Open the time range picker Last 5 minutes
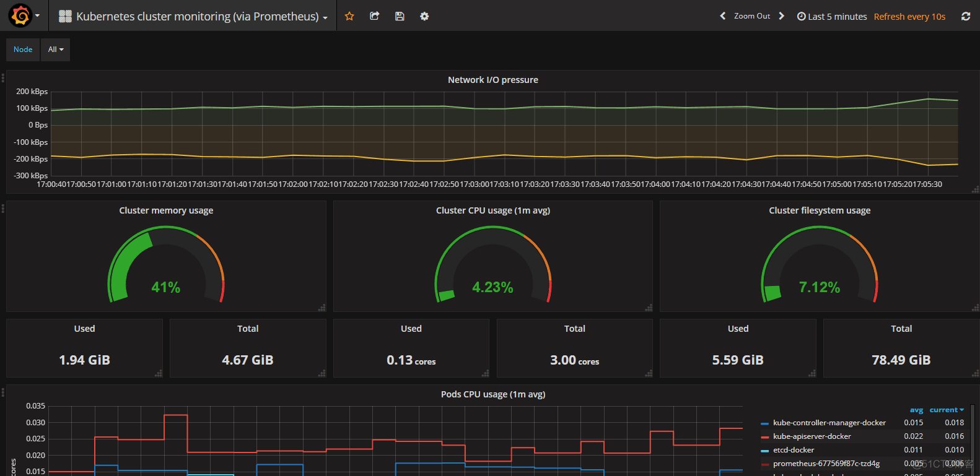Viewport: 980px width, 476px height. (x=832, y=17)
